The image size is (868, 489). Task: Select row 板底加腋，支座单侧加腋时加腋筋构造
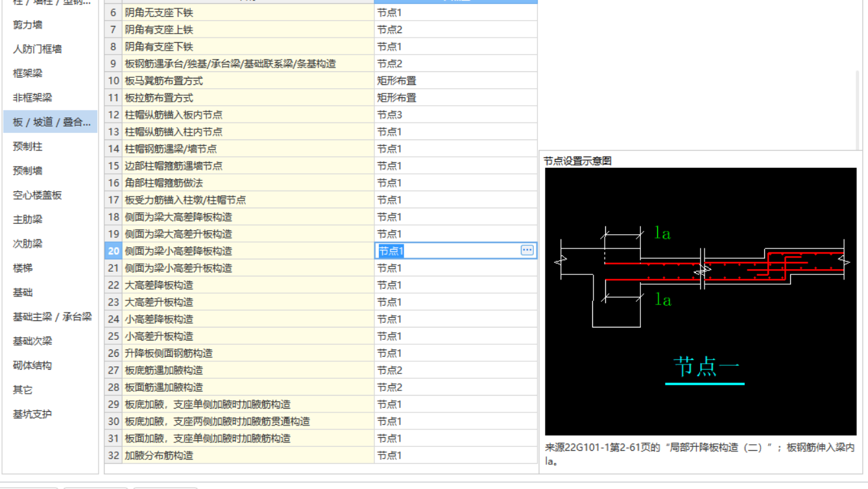tap(248, 404)
